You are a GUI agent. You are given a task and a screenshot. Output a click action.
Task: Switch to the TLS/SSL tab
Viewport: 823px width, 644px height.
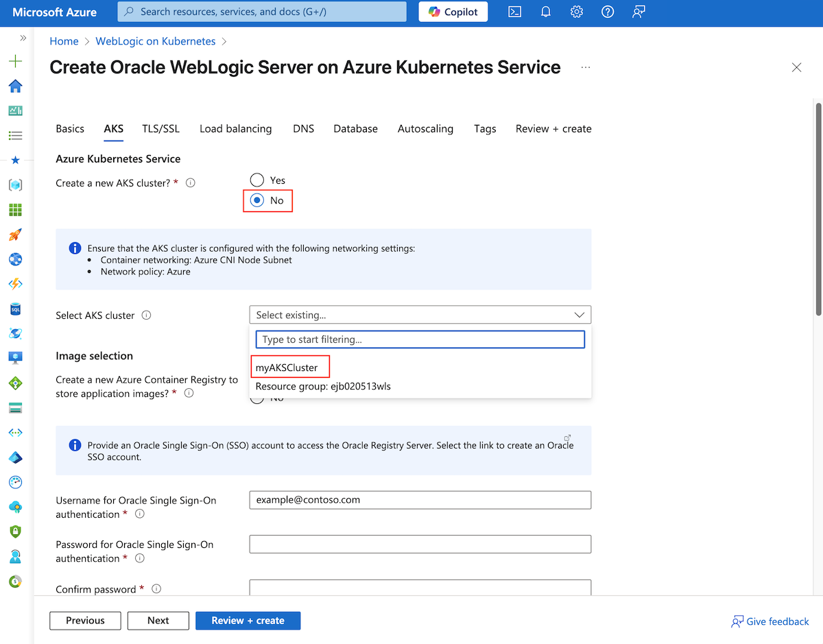(160, 128)
